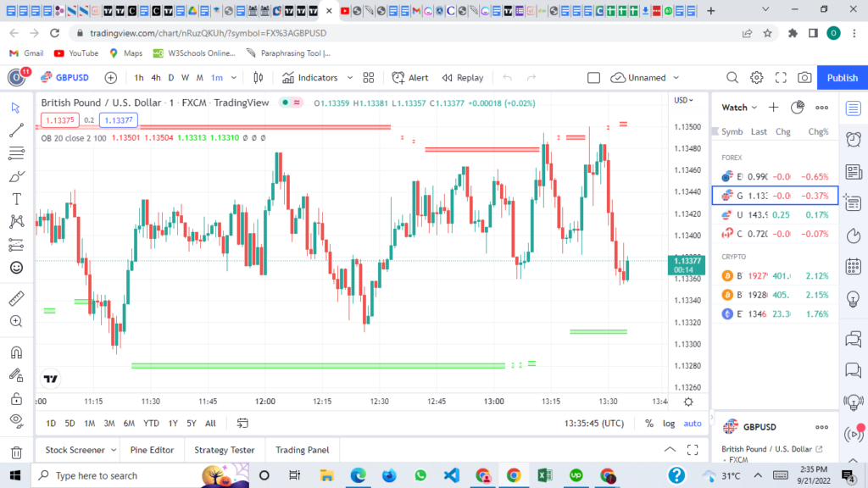Click the Windows Start button
This screenshot has height=488, width=868.
pyautogui.click(x=15, y=475)
